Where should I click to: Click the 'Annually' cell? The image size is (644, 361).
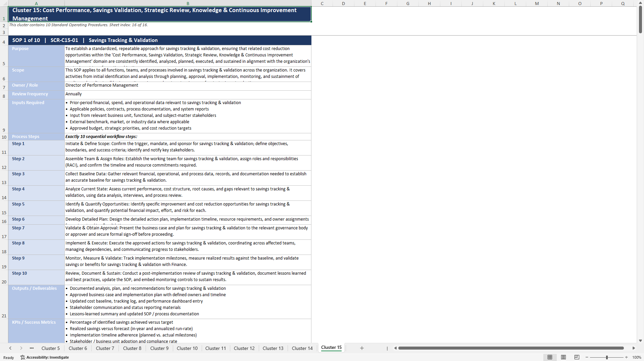pyautogui.click(x=188, y=95)
